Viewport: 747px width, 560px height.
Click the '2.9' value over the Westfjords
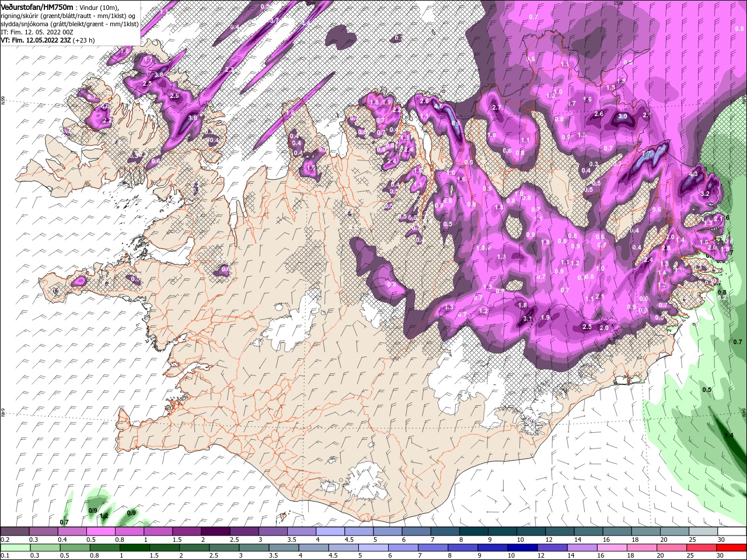click(174, 96)
